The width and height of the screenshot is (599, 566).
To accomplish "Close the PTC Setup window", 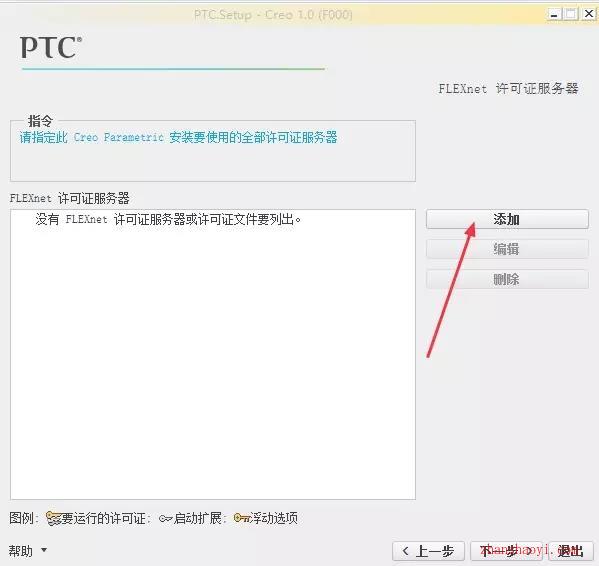I will click(x=589, y=15).
